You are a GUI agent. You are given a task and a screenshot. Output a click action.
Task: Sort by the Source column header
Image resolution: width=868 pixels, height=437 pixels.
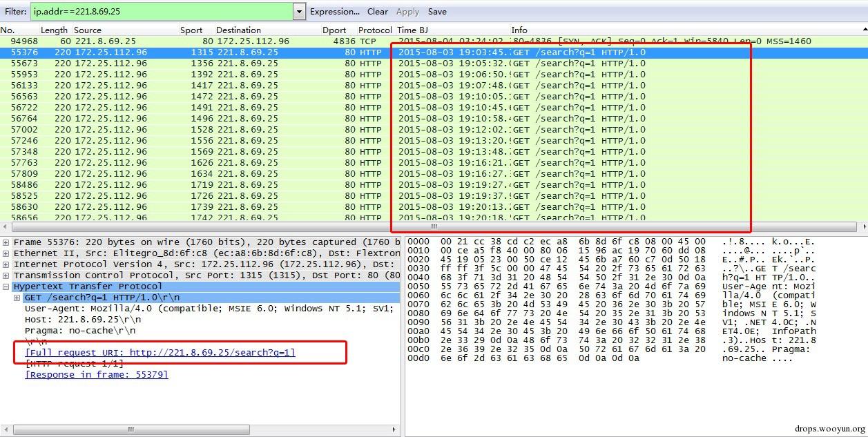pos(88,30)
